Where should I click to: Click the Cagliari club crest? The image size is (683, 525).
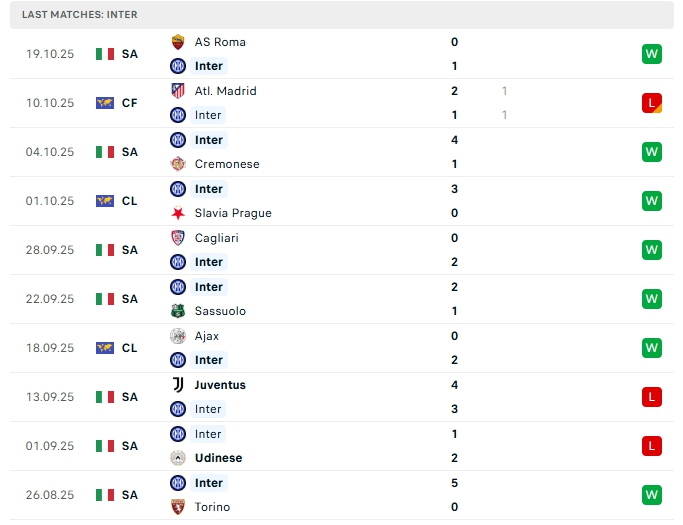pos(178,238)
